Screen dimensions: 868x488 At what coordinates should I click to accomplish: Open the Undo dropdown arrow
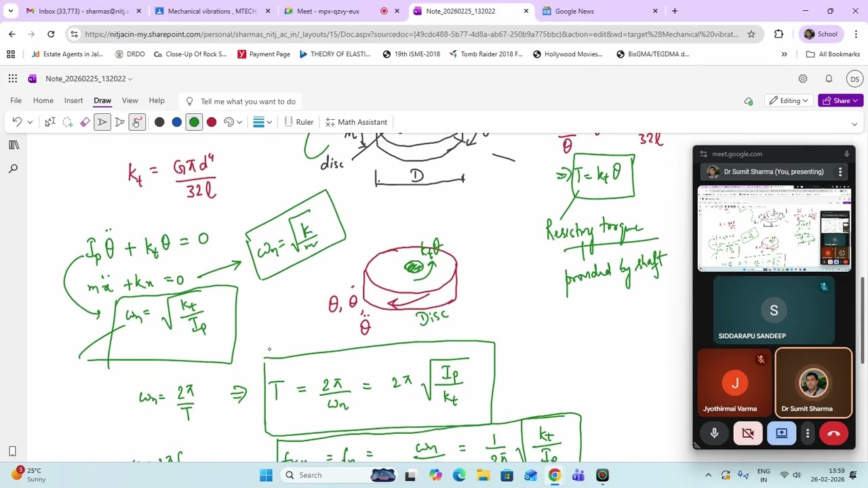pos(30,123)
